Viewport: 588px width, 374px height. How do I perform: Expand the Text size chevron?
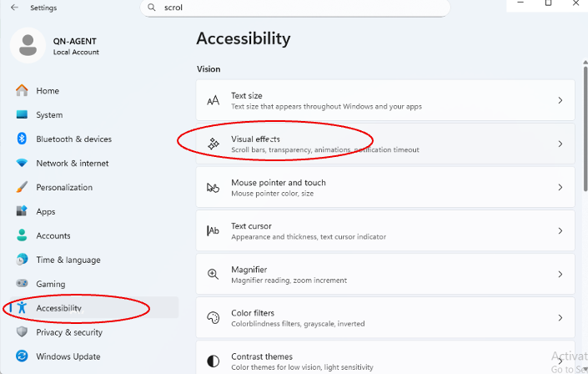[x=560, y=100]
